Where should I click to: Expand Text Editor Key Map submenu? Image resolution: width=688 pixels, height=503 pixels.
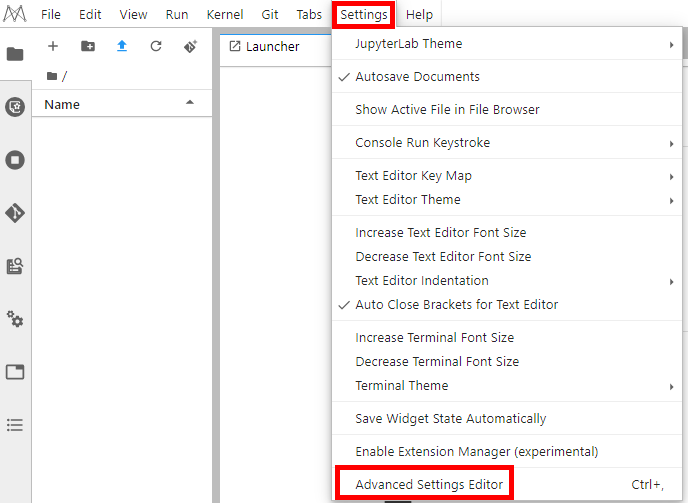coord(507,176)
